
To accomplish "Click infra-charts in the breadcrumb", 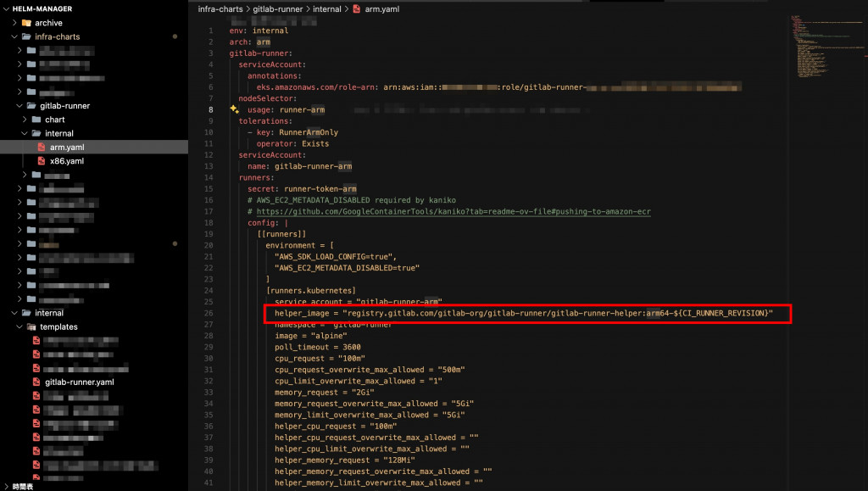I will point(220,8).
